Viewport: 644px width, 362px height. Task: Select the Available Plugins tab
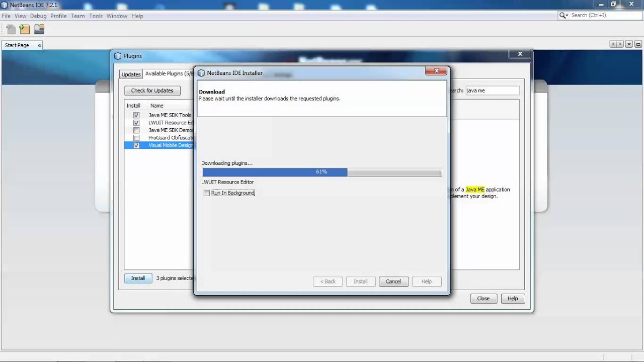(x=169, y=73)
